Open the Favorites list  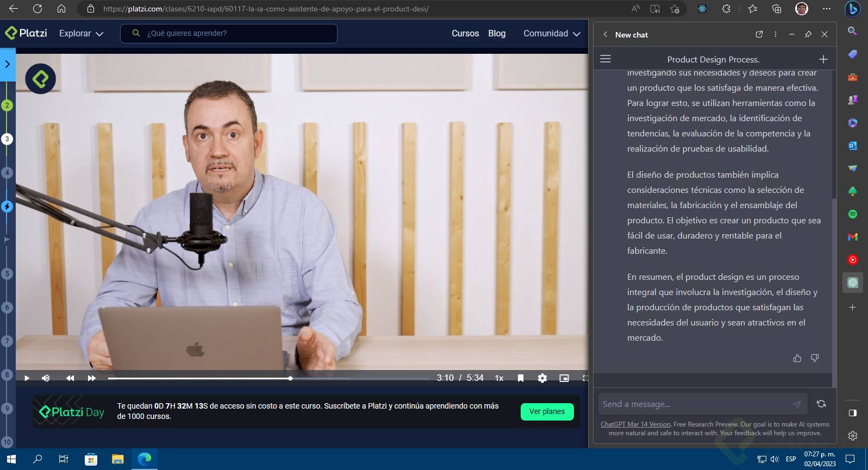(x=753, y=9)
